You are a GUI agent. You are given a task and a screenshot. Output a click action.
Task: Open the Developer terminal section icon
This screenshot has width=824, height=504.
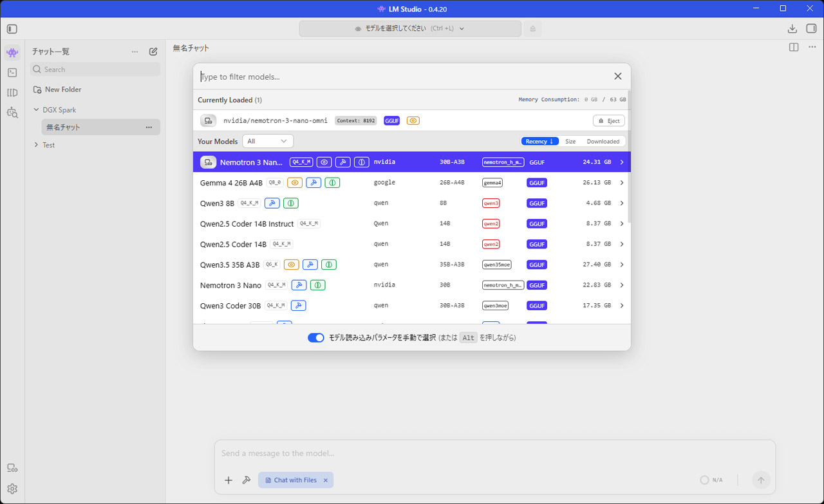click(12, 73)
